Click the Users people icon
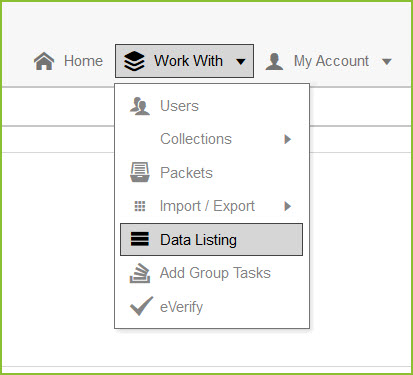Viewport: 413px width, 375px height. (x=140, y=106)
